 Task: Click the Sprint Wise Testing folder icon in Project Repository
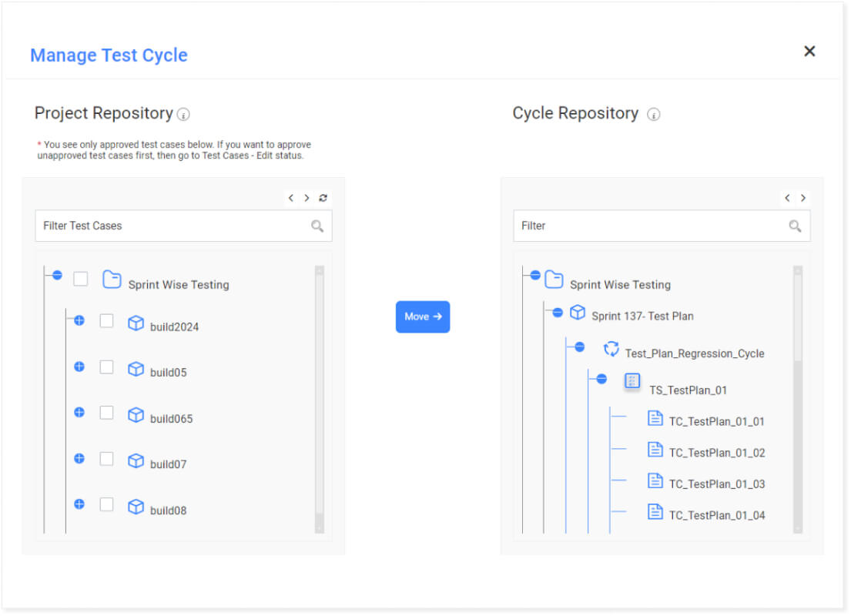click(x=112, y=280)
